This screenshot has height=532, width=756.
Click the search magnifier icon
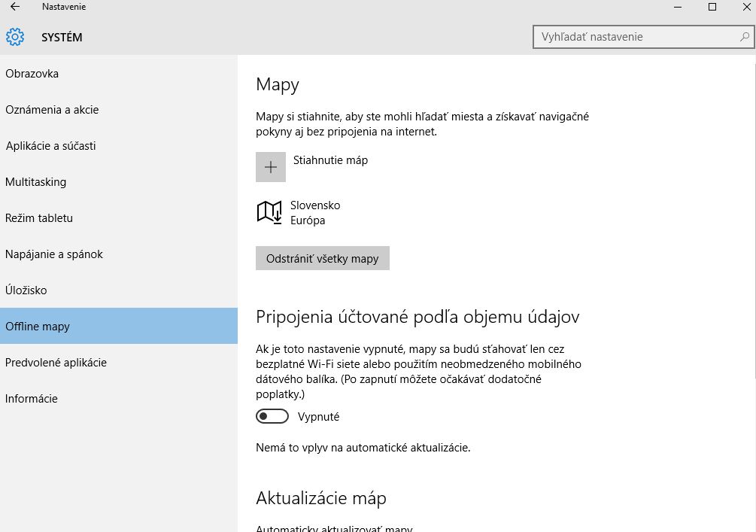(744, 36)
